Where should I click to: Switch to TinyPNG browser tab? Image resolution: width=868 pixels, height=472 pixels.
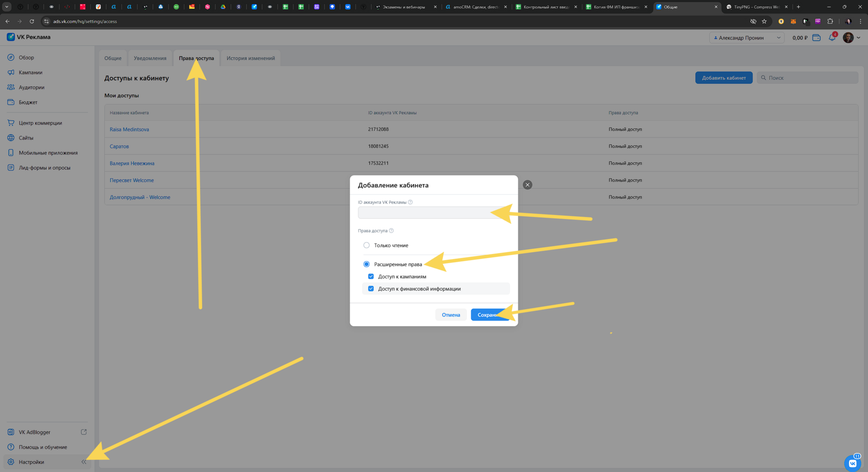pyautogui.click(x=756, y=7)
